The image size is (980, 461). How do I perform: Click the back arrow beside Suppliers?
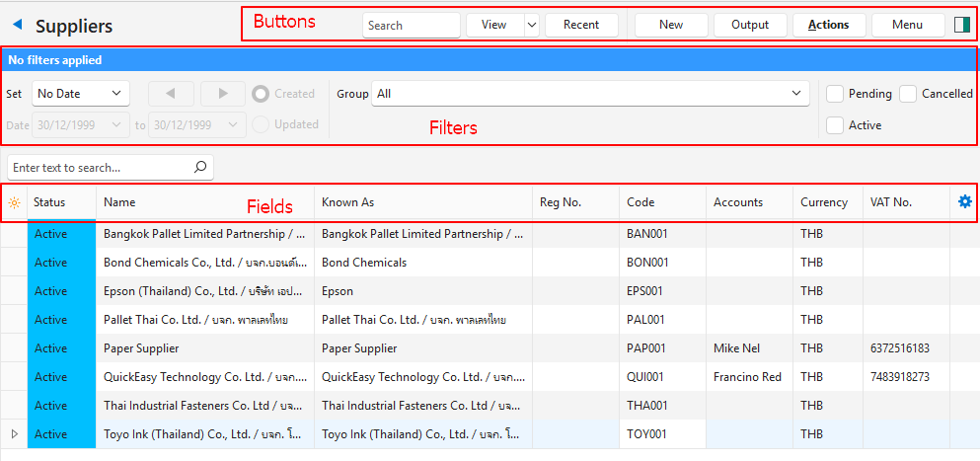coord(18,26)
